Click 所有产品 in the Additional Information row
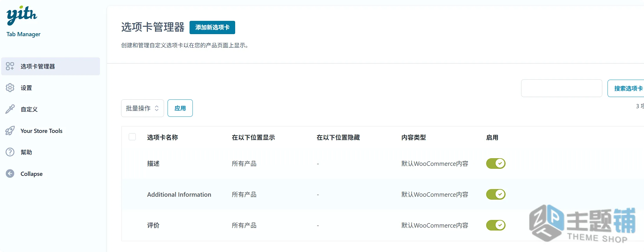 coord(244,194)
